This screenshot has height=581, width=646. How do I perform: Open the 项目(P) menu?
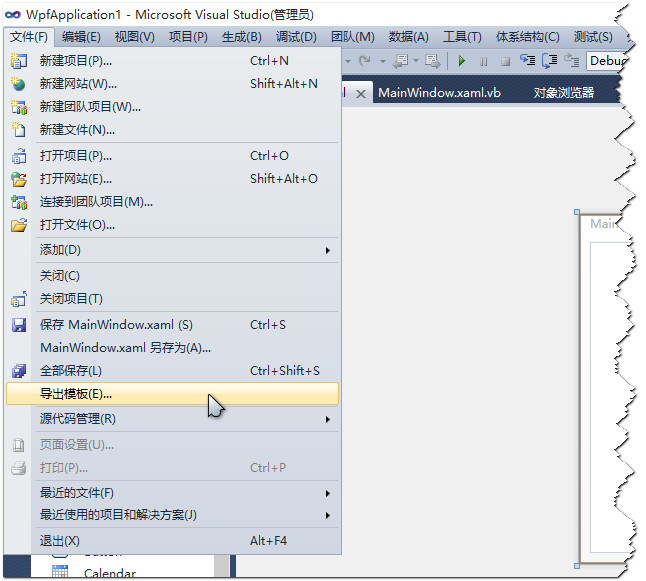click(188, 37)
